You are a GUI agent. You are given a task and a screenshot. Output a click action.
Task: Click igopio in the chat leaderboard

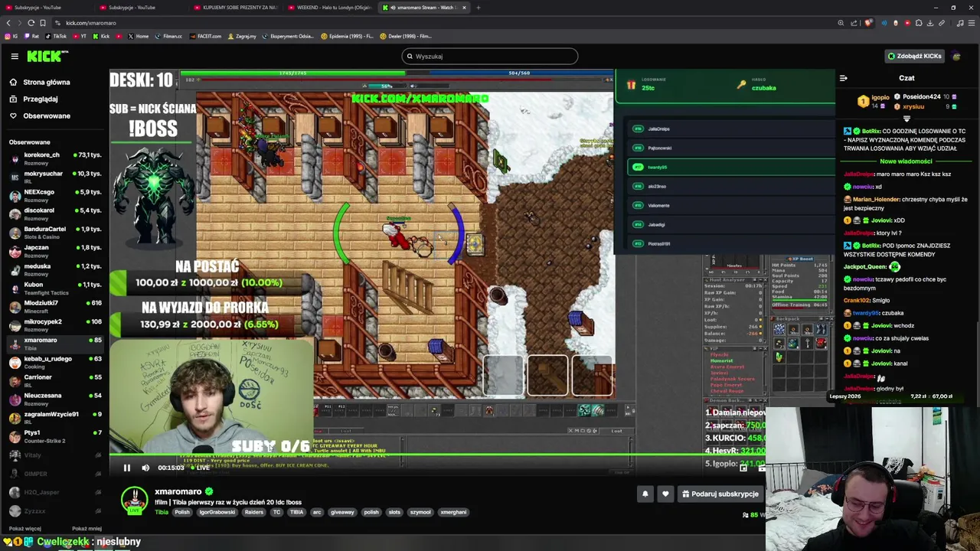pyautogui.click(x=880, y=97)
